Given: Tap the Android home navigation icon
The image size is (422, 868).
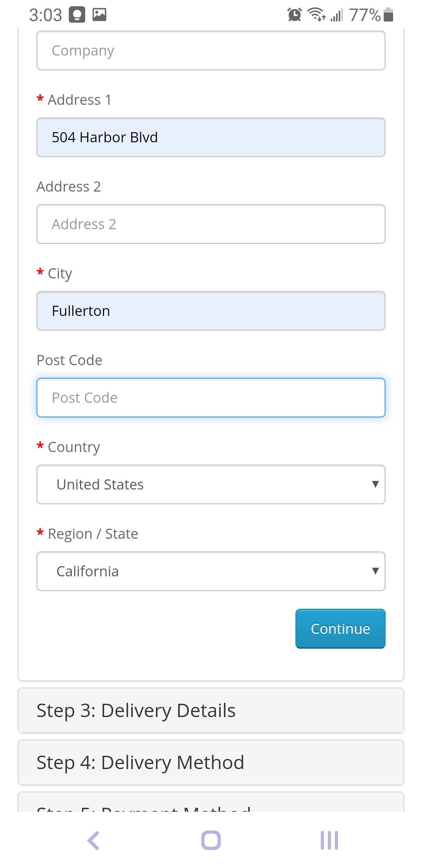Looking at the screenshot, I should (x=211, y=840).
